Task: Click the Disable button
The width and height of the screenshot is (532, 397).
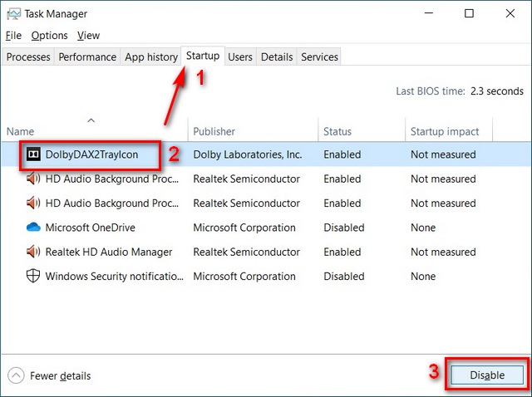Action: click(487, 375)
